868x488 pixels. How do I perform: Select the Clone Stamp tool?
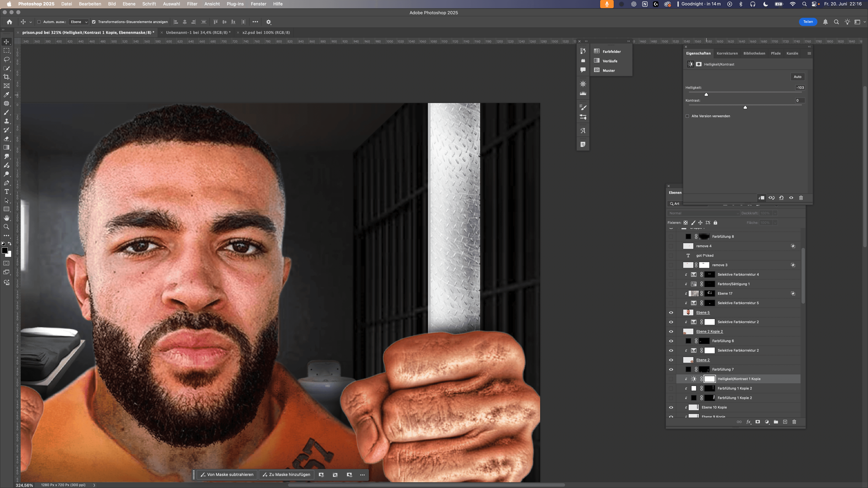6,121
